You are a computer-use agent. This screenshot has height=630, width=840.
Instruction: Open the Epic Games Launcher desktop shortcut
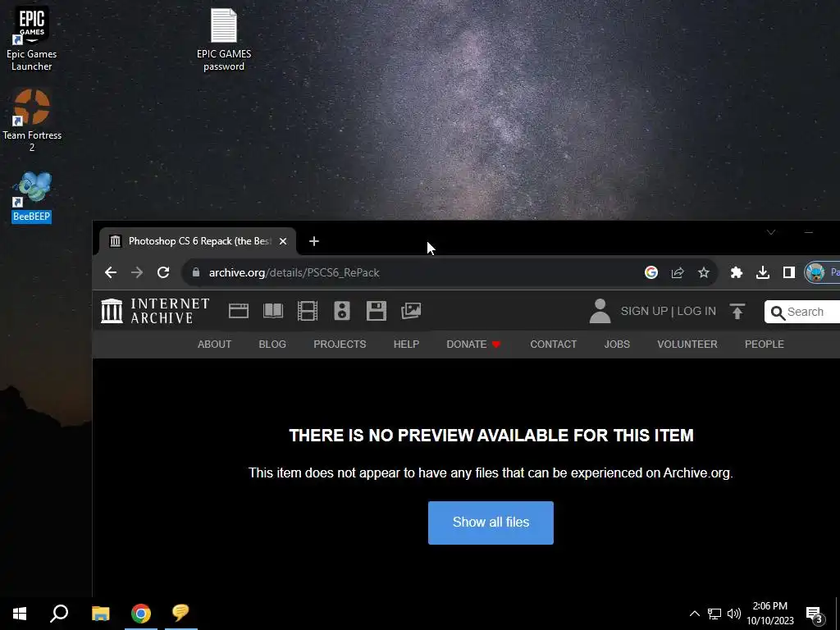(x=32, y=39)
